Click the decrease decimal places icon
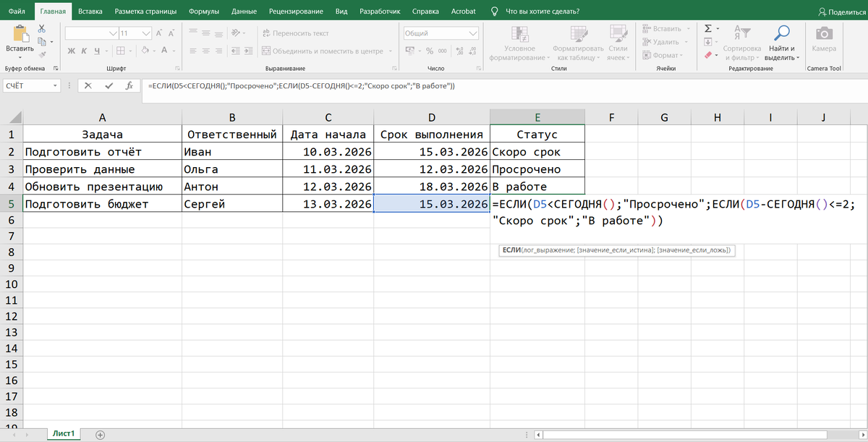Viewport: 868px width, 442px height. point(472,51)
